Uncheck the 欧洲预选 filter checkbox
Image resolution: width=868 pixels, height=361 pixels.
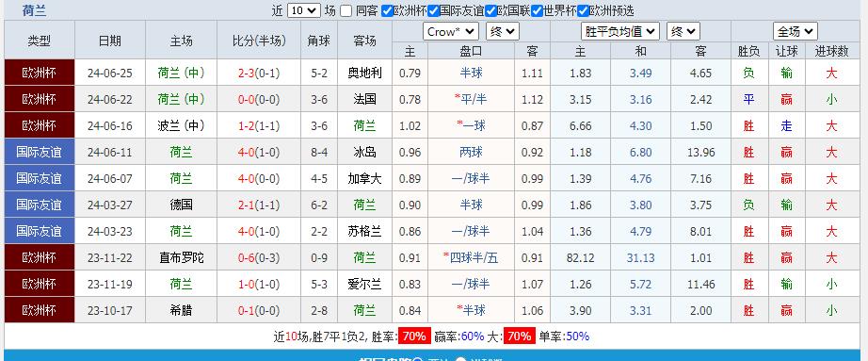[583, 10]
